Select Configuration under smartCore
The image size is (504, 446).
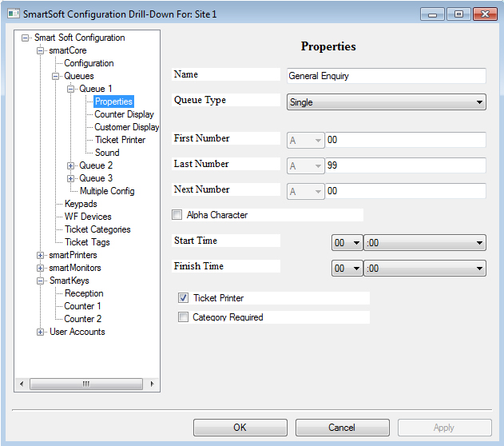tap(89, 63)
